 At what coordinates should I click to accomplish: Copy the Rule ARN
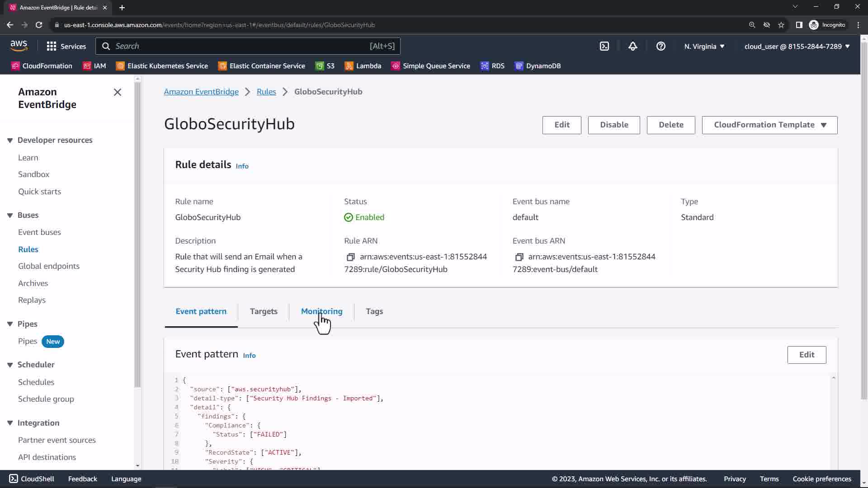350,257
